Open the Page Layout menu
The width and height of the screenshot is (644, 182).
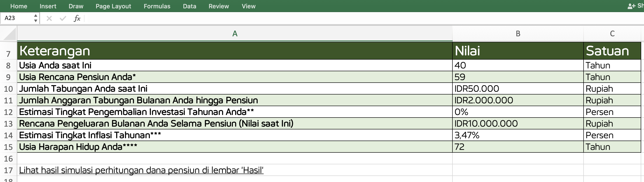113,6
